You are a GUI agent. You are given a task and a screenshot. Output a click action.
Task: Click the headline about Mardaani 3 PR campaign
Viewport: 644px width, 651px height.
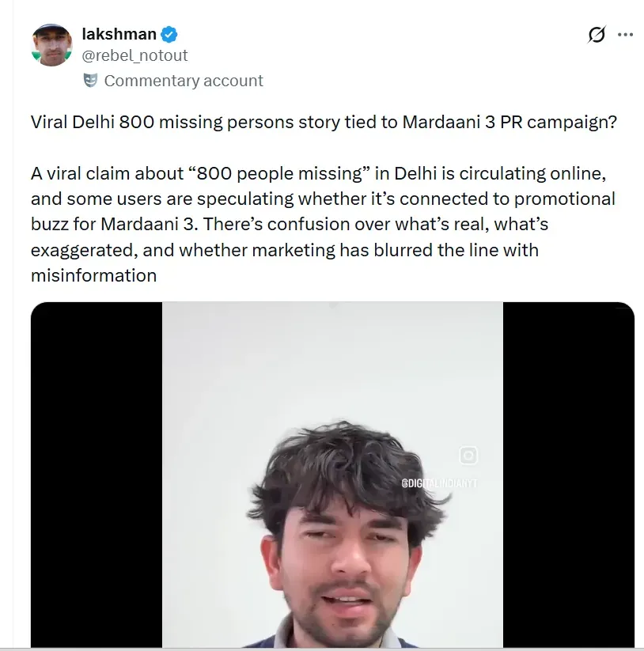324,122
